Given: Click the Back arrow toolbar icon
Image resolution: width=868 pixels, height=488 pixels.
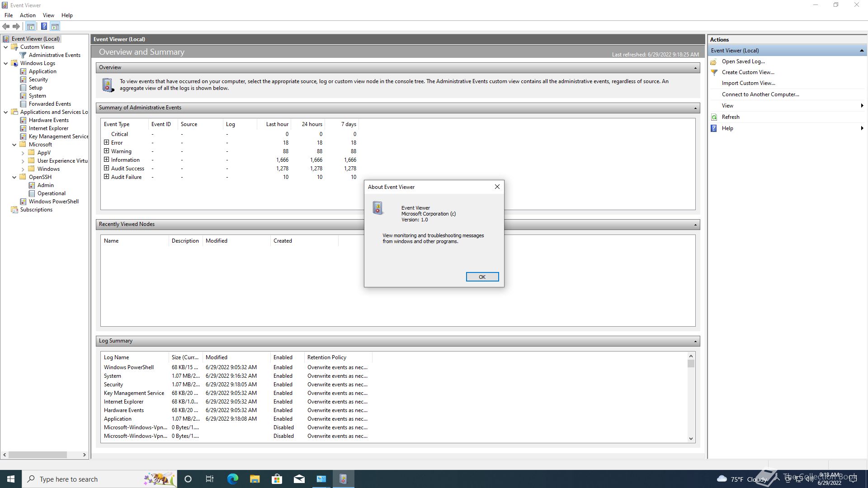Looking at the screenshot, I should 6,27.
